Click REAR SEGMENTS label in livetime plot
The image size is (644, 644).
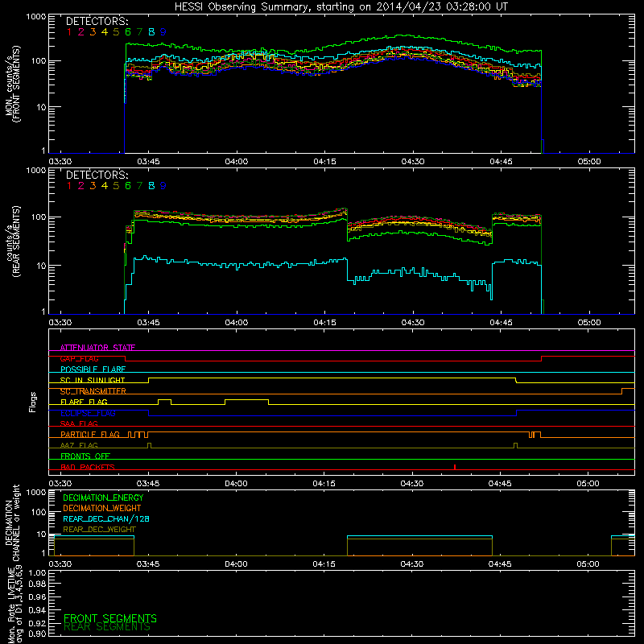pyautogui.click(x=107, y=627)
